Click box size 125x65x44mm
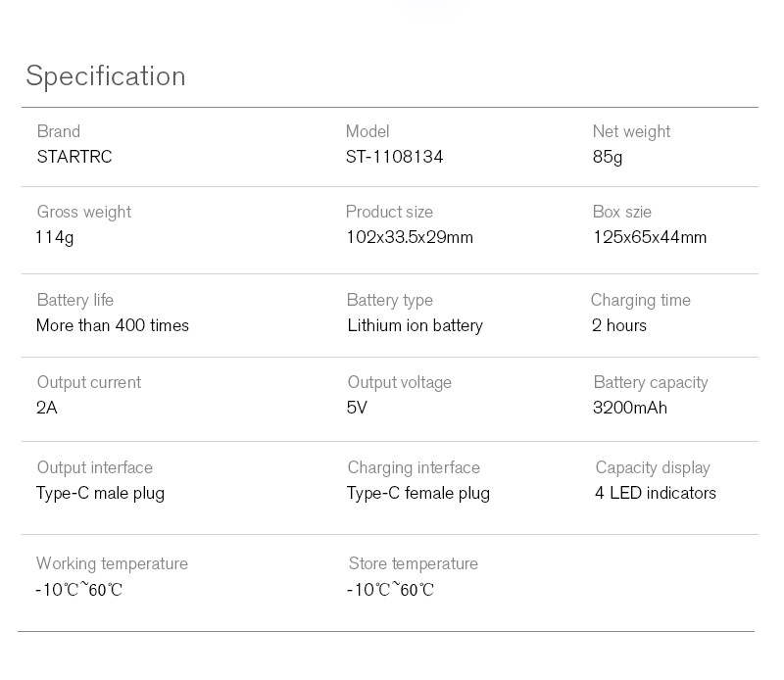The width and height of the screenshot is (784, 680). coord(649,237)
